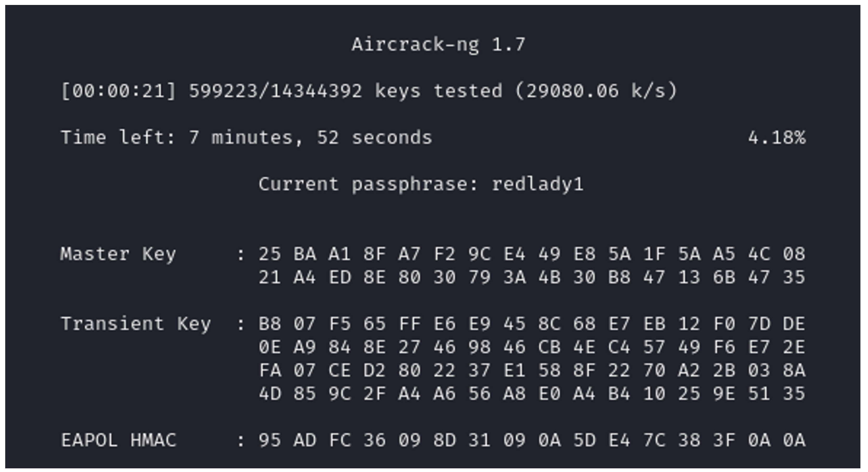Click the Master Key label
The image size is (868, 472).
coord(118,254)
